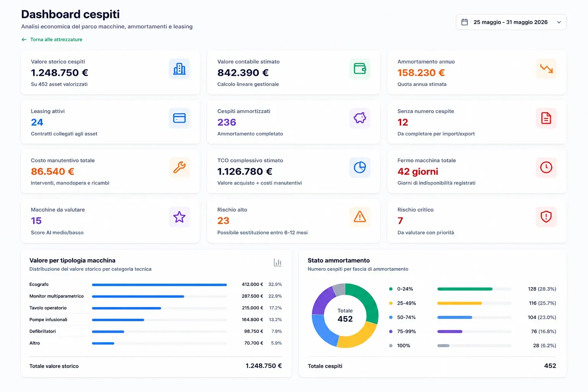Click the Defibrillatori category label
588x392 pixels.
click(x=42, y=332)
